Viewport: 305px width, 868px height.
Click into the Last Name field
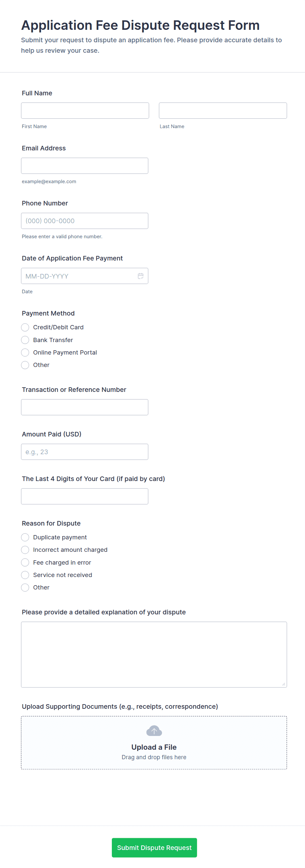(223, 110)
